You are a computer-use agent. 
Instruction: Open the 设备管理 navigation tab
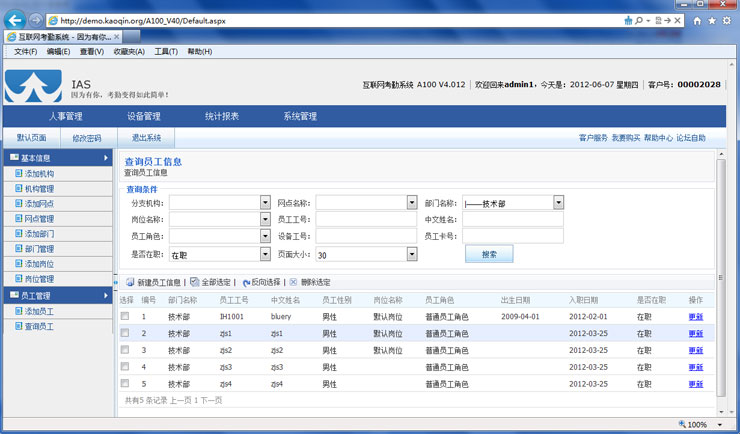click(x=144, y=116)
